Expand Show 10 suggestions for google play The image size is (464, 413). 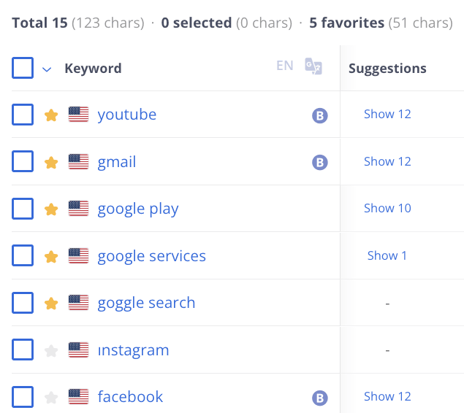387,208
